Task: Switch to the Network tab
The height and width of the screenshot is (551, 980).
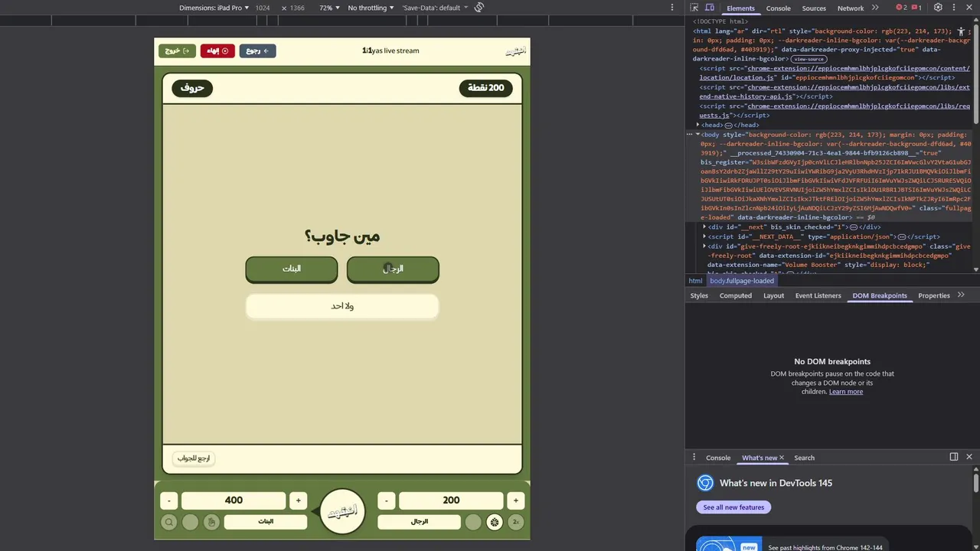Action: click(x=851, y=8)
